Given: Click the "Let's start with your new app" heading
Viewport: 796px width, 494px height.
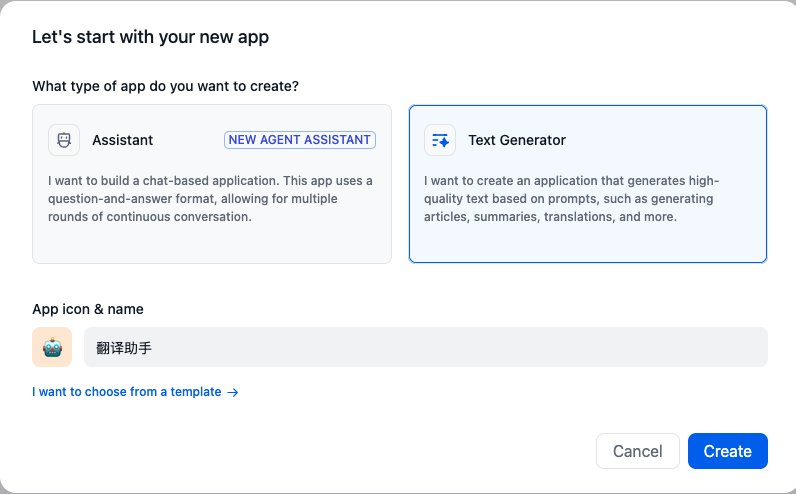Looking at the screenshot, I should pyautogui.click(x=150, y=38).
